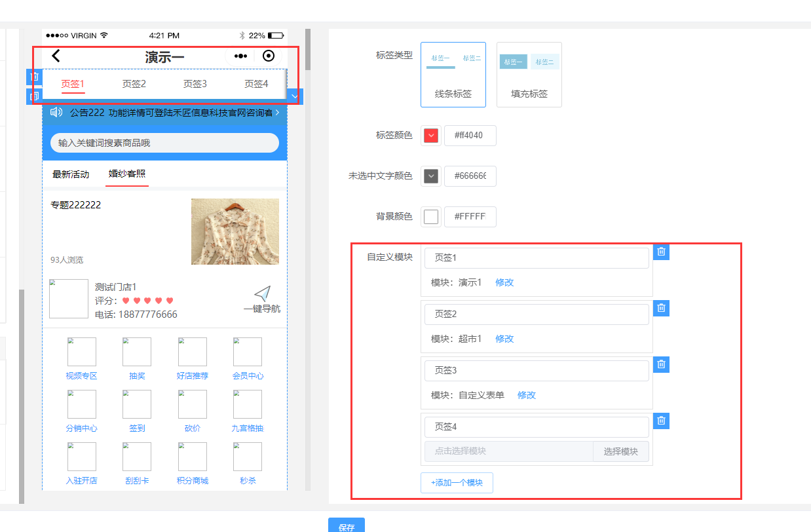The image size is (811, 532).
Task: Click the #666666 hex value field
Action: pos(470,176)
